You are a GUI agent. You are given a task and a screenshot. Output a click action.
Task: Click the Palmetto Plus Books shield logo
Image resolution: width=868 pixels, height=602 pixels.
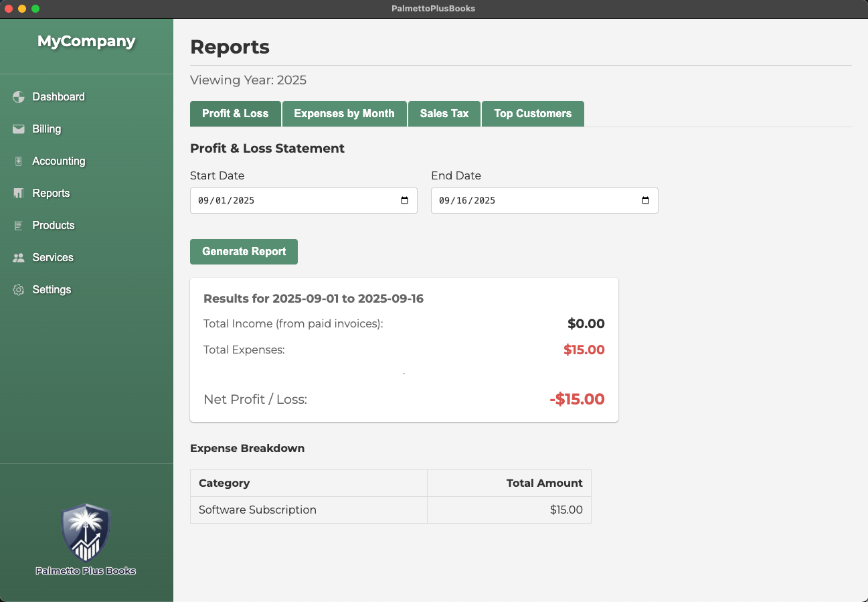click(86, 533)
